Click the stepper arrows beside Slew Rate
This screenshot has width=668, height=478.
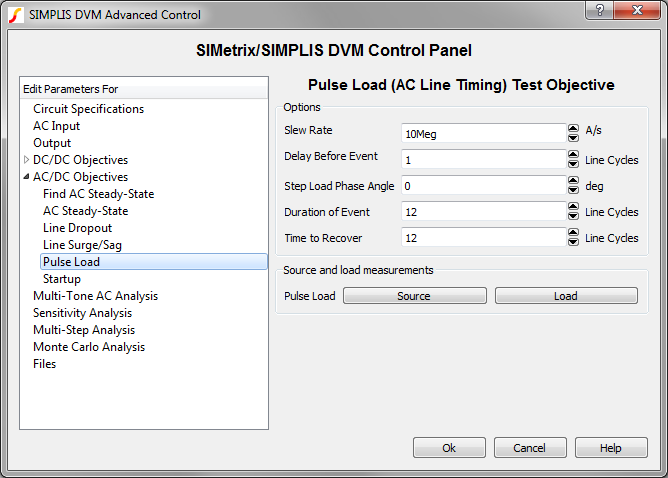(573, 132)
